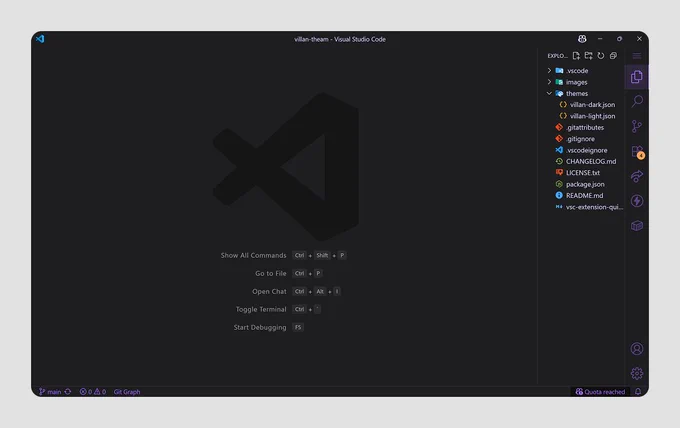
Task: Click the New Folder icon in Explorer header
Action: point(588,56)
